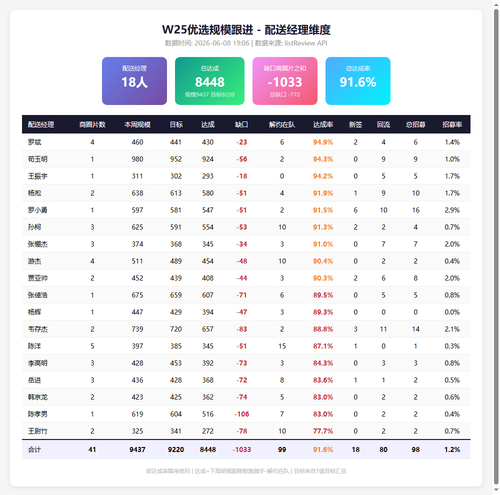Screen dimensions: 500x495
Task: Click the page title 'W25优选规模跟进 - 配送经理维度'
Action: click(246, 30)
